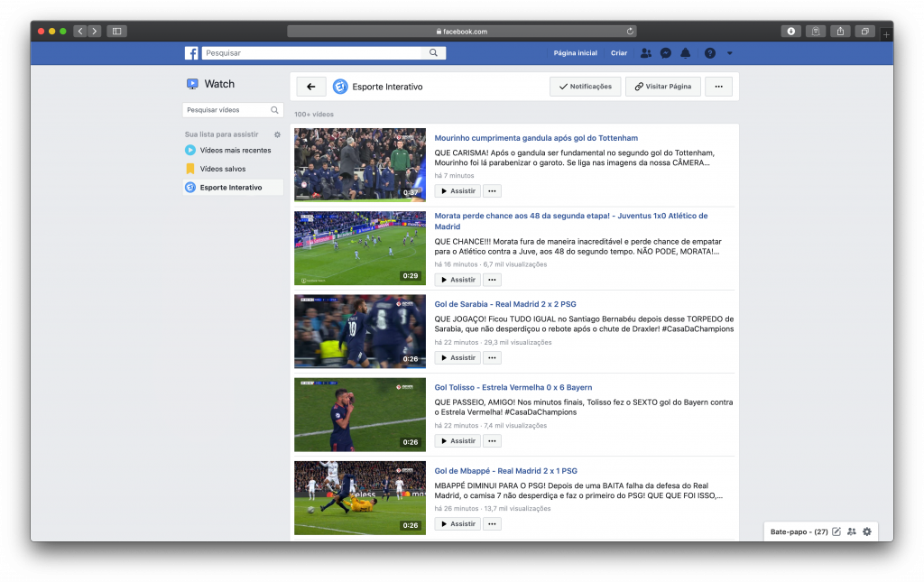The image size is (924, 582).
Task: Expand account dropdown arrow in top bar
Action: (729, 53)
